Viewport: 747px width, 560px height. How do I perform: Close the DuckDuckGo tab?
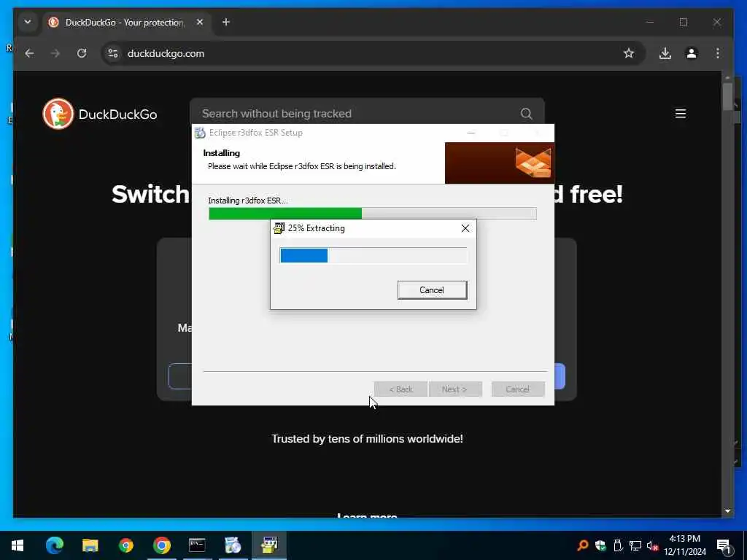[x=200, y=22]
